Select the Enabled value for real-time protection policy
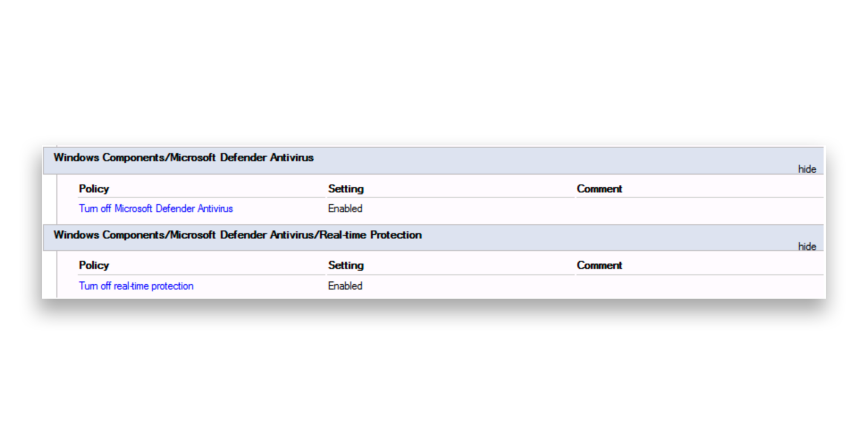The image size is (868, 444). [x=345, y=286]
